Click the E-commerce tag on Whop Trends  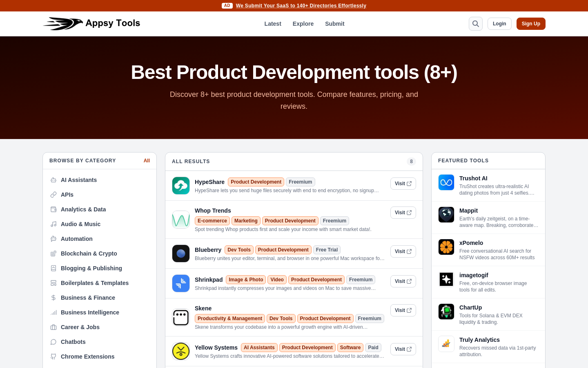pos(212,221)
